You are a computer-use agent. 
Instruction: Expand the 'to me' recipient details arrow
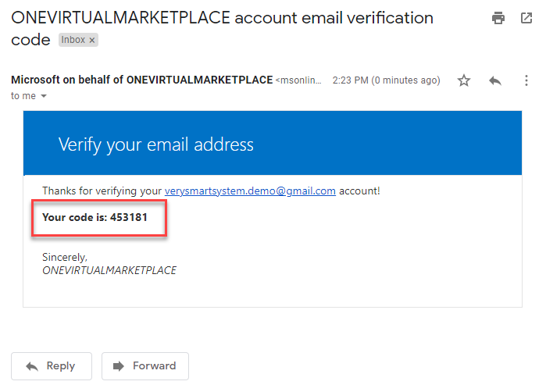[x=44, y=96]
